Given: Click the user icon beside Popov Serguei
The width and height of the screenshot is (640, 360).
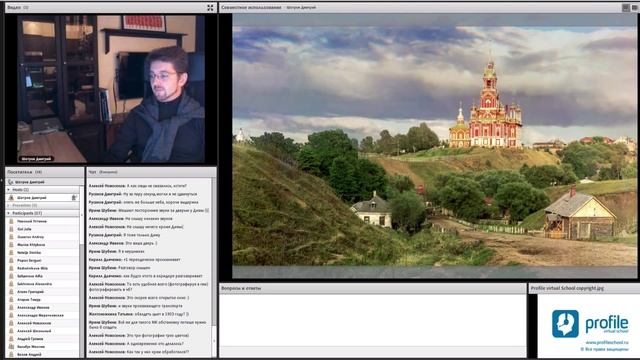Looking at the screenshot, I should (11, 260).
